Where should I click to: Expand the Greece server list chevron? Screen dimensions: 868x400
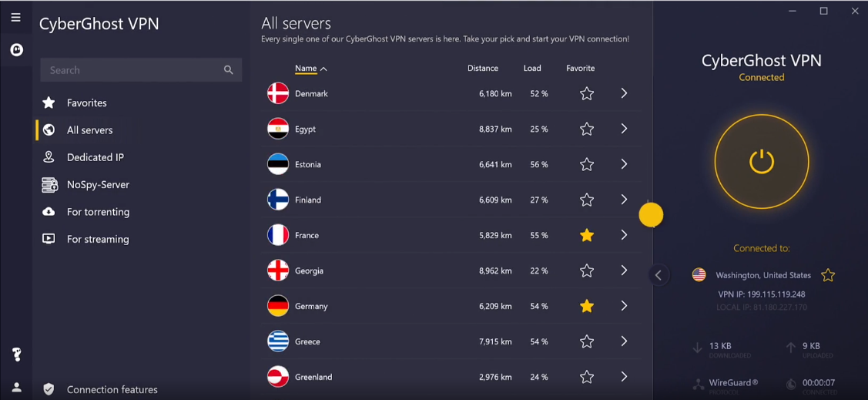point(624,341)
